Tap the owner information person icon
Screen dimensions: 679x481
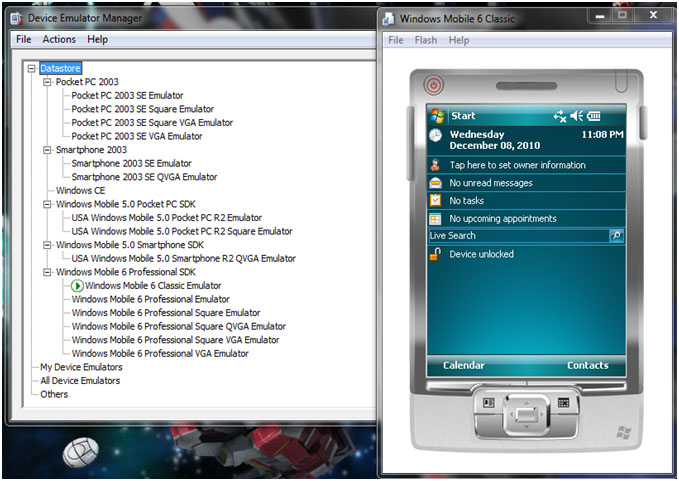435,165
